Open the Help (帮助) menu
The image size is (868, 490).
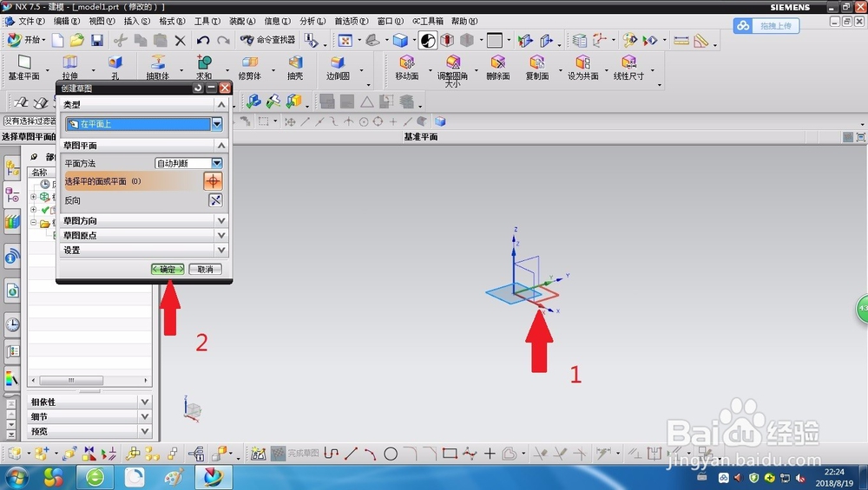[464, 21]
